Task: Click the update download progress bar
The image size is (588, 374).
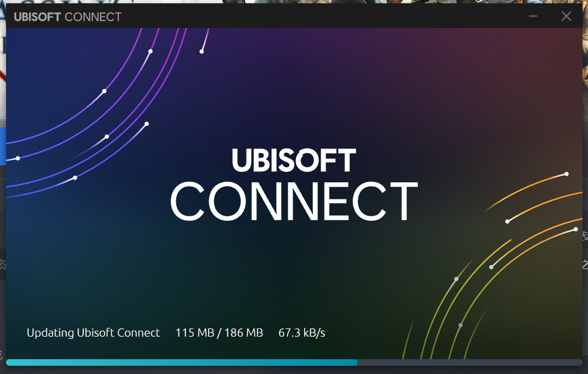Action: [x=294, y=362]
